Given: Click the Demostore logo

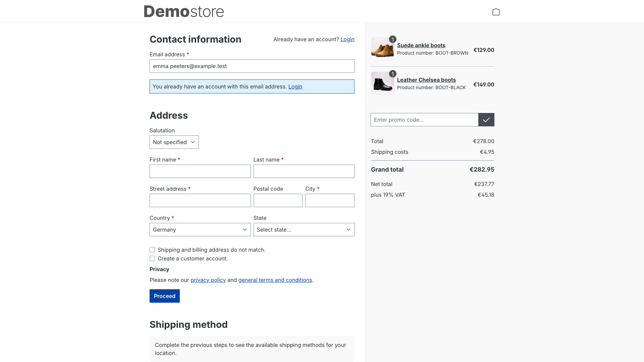Looking at the screenshot, I should coord(184,11).
